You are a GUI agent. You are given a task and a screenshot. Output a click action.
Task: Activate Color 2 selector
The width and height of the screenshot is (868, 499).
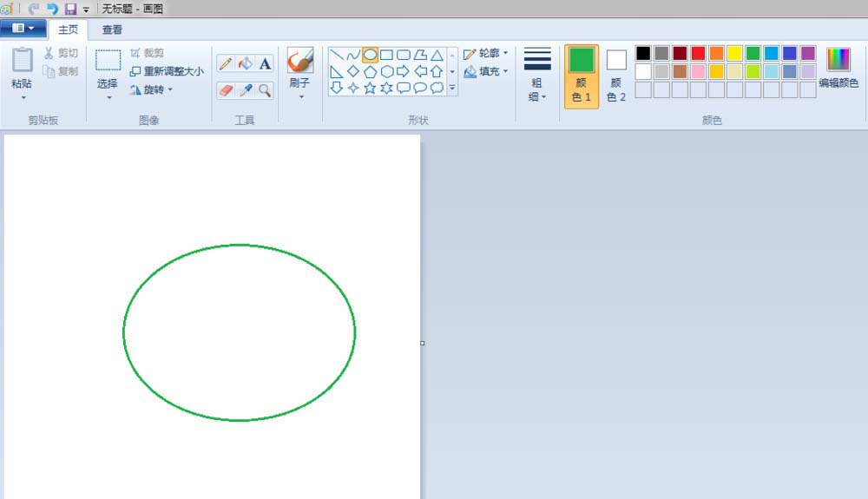click(x=616, y=76)
